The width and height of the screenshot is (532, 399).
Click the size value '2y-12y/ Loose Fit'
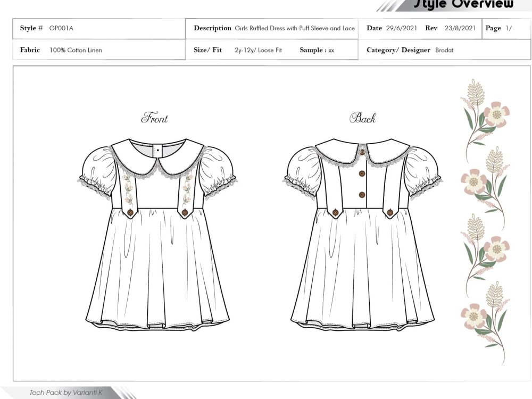coord(258,50)
